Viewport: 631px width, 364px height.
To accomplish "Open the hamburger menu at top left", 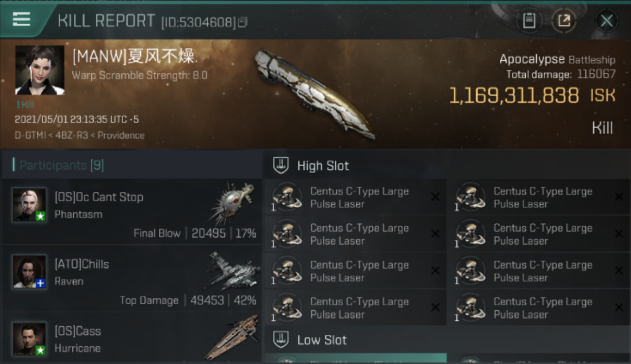I will pos(21,19).
